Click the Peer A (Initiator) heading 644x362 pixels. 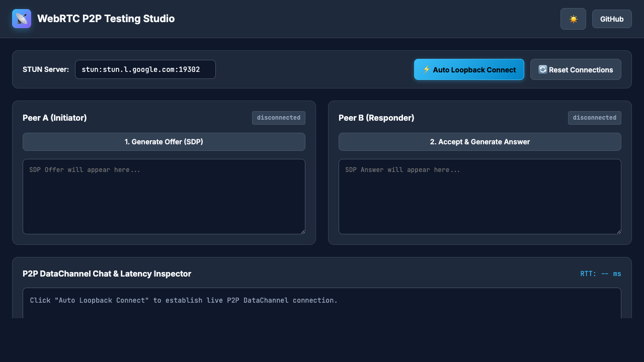coord(55,118)
